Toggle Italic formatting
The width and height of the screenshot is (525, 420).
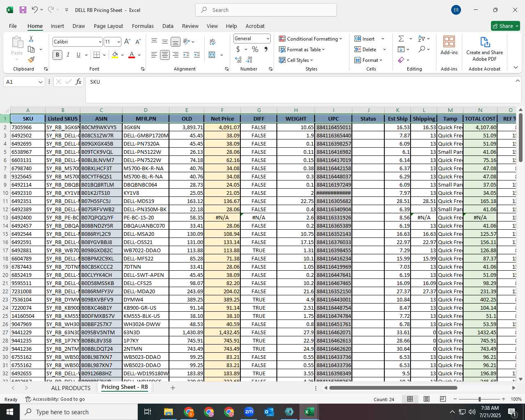[68, 55]
